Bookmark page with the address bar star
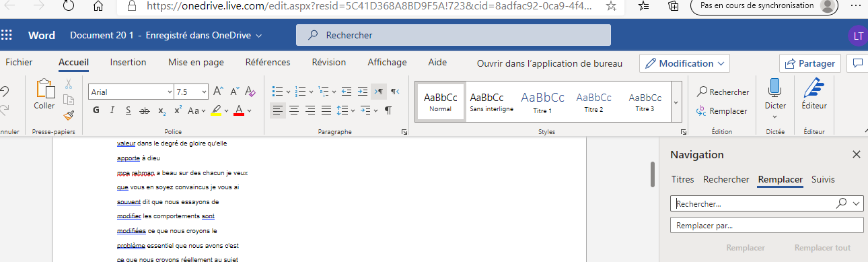The height and width of the screenshot is (262, 868). tap(610, 6)
